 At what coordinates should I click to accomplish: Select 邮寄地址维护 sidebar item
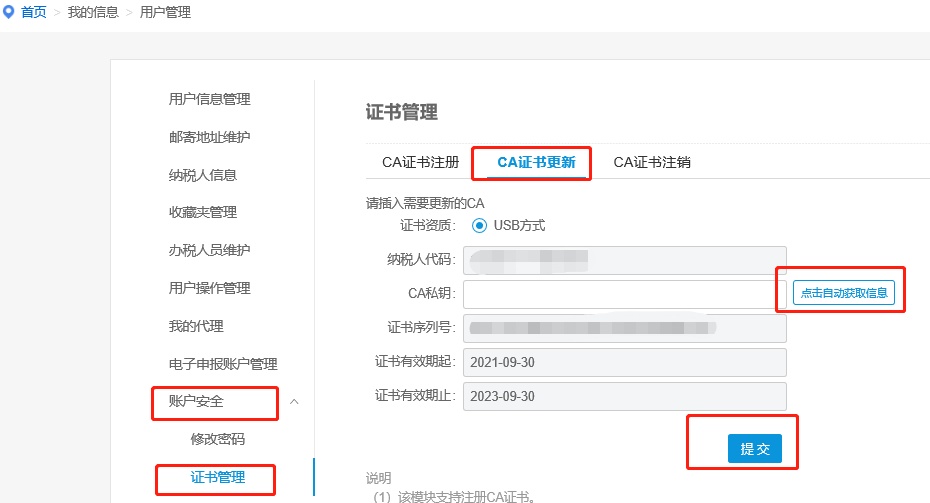pos(209,137)
